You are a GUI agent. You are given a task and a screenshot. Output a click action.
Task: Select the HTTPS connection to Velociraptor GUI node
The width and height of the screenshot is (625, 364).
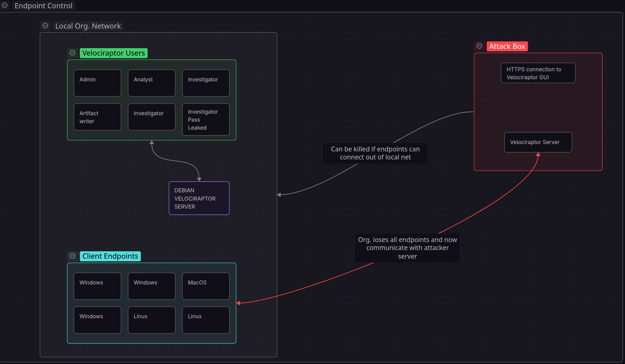point(538,73)
